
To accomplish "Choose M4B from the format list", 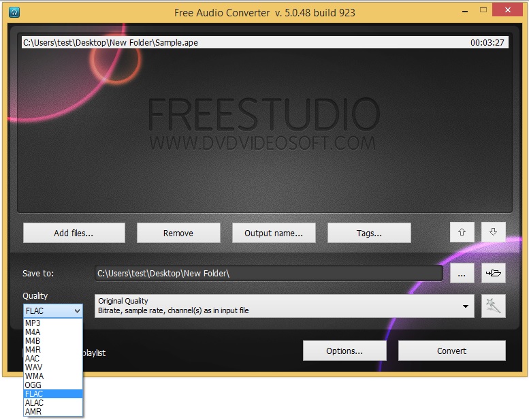I will coord(53,341).
